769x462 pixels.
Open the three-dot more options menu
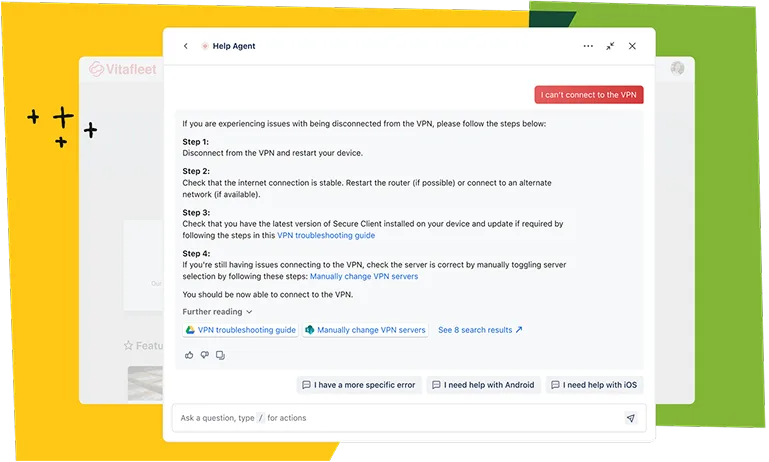(588, 46)
